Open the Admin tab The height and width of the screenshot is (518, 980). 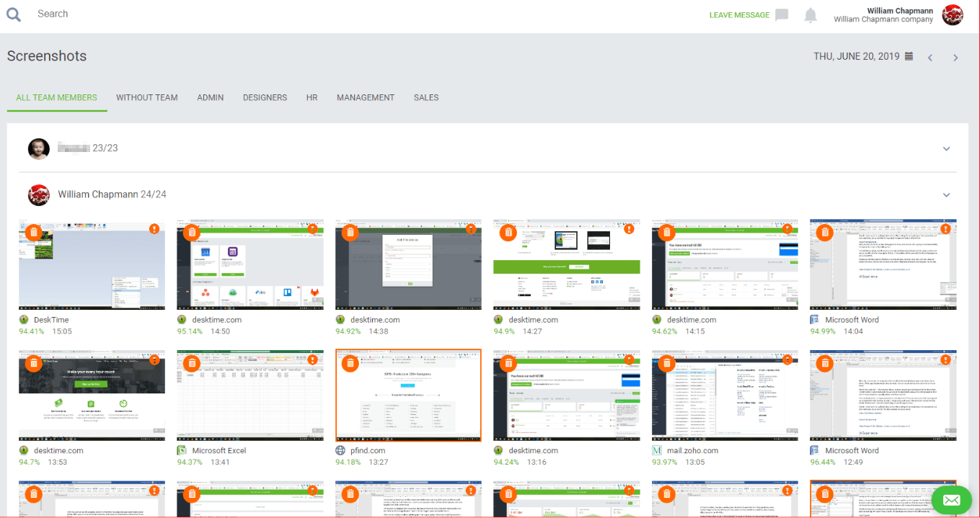coord(211,97)
